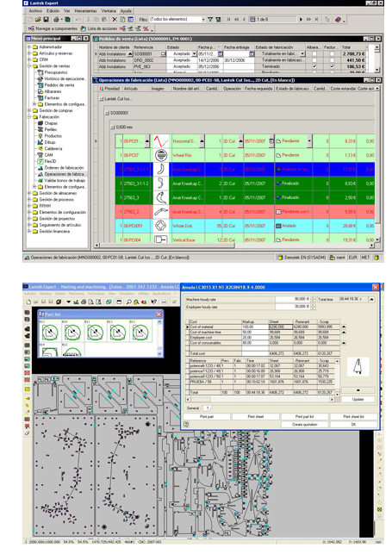Screen dimensions: 392x560
Task: Toggle Facturado checkbox for PVE_063 row
Action: coord(332,66)
